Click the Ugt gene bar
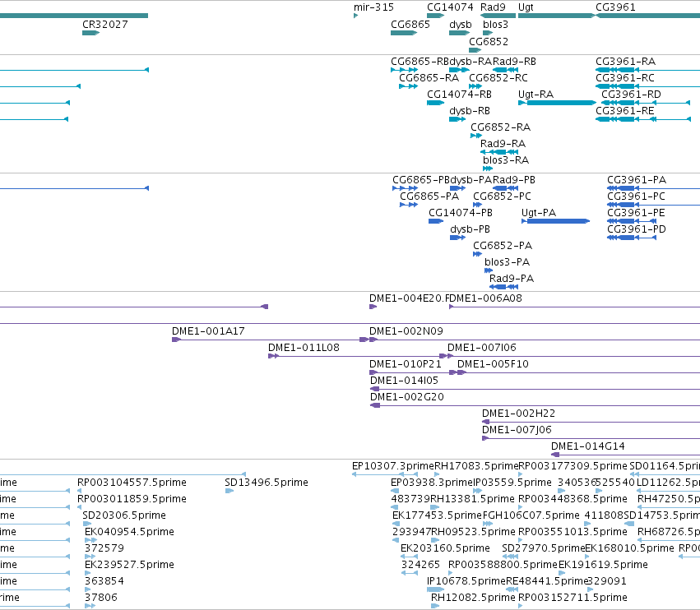700x610 pixels. pyautogui.click(x=557, y=16)
